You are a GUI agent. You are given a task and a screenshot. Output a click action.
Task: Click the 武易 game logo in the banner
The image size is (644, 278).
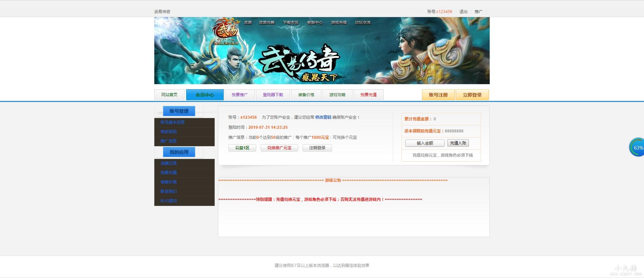[226, 31]
